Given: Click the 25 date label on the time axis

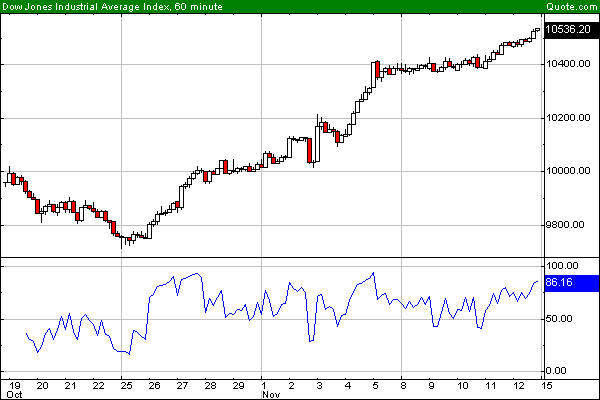Looking at the screenshot, I should (x=126, y=385).
